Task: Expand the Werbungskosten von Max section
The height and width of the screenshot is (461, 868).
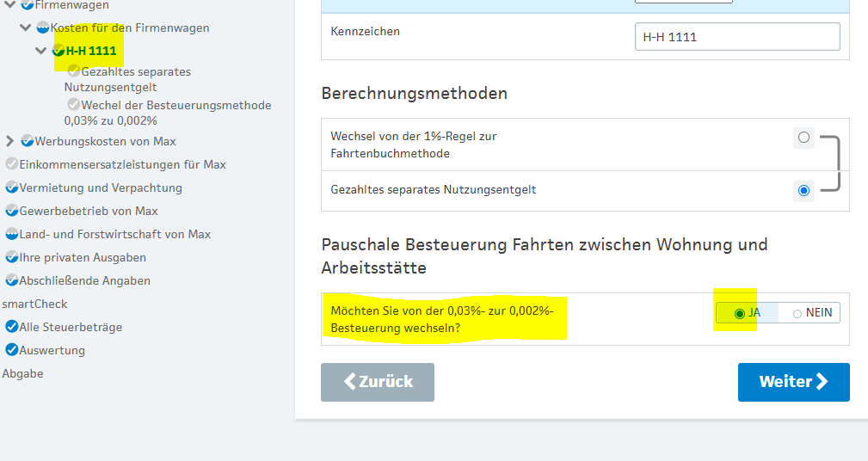Action: click(x=10, y=141)
